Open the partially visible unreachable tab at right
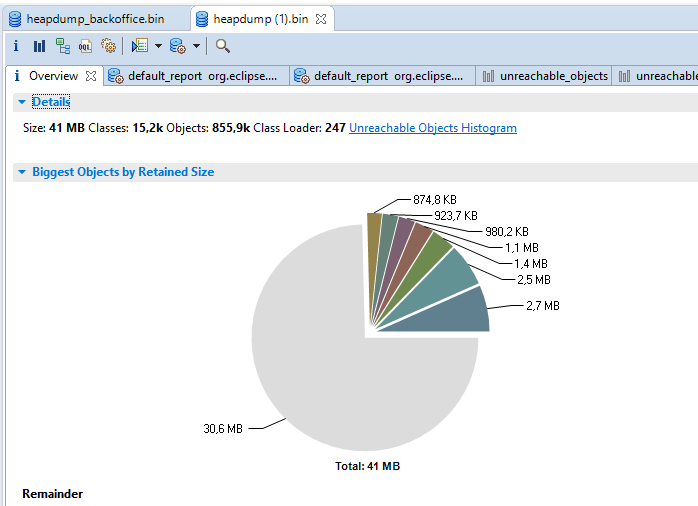The image size is (698, 506). [x=657, y=77]
